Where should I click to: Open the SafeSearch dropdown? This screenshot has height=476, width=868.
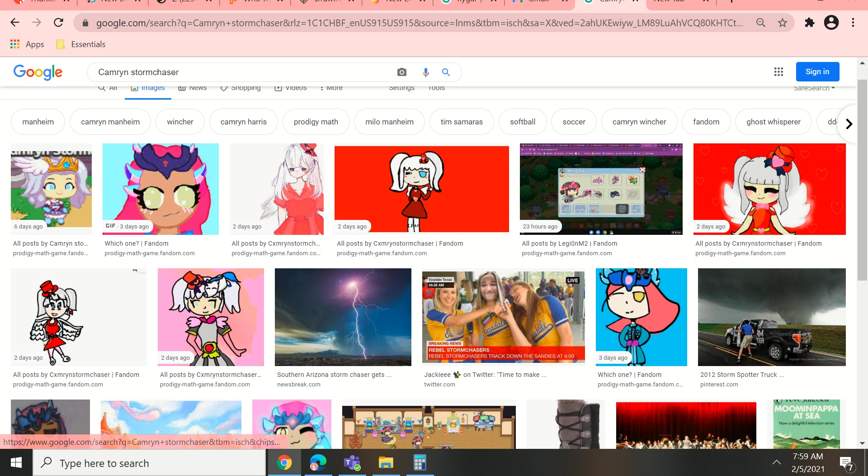click(x=814, y=88)
